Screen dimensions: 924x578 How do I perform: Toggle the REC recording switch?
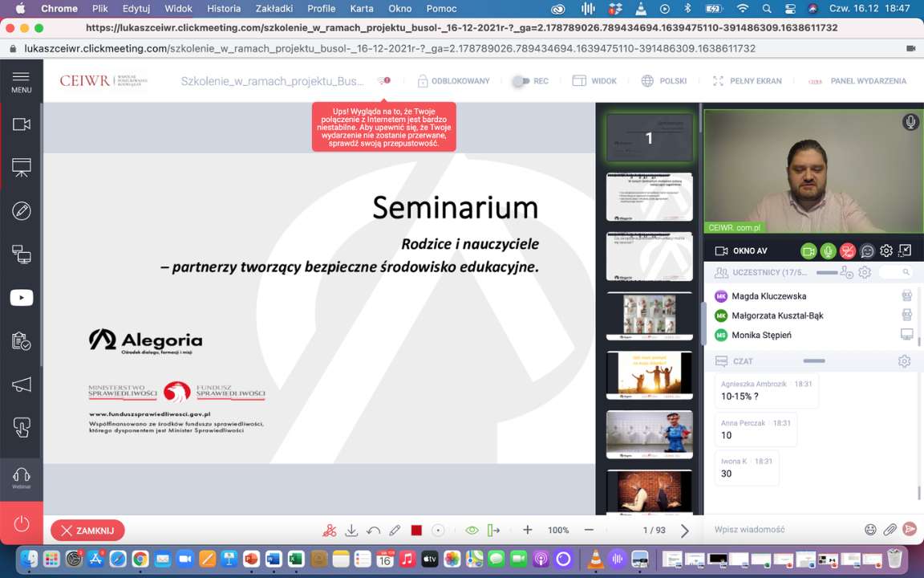[521, 81]
